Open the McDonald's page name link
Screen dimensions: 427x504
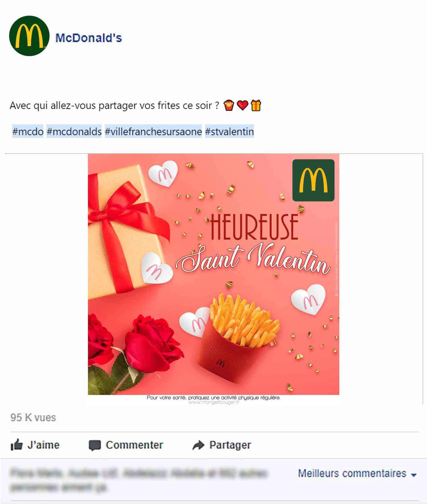pos(89,38)
